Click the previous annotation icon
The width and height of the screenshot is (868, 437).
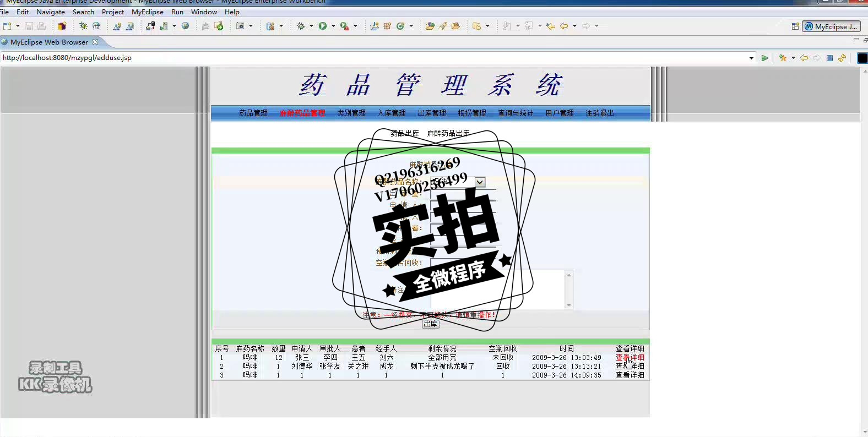pos(529,26)
